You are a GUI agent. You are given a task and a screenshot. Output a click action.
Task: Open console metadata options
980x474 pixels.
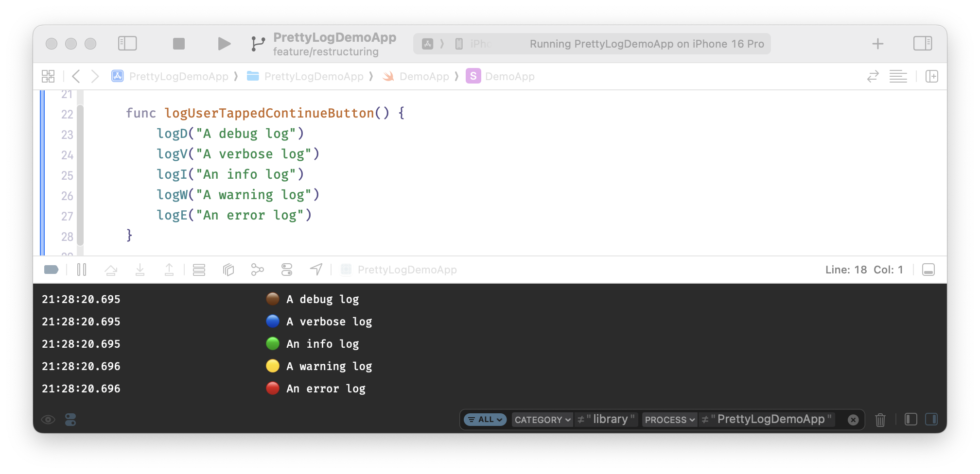(70, 420)
